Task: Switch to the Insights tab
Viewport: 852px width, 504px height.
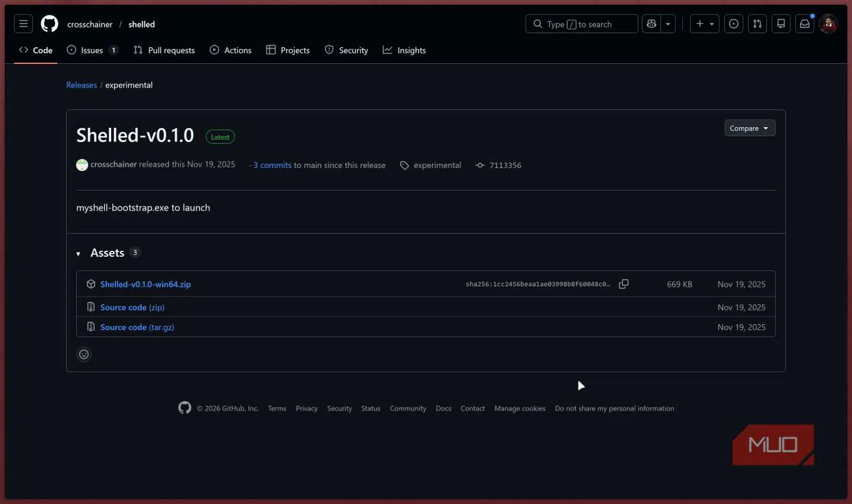Action: (404, 50)
